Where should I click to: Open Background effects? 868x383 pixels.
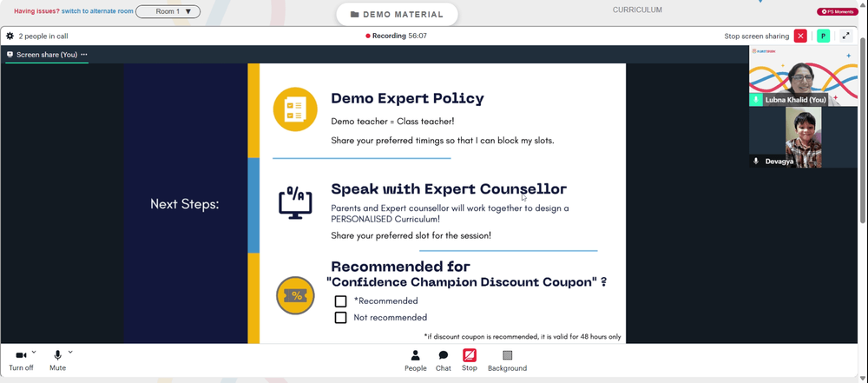[x=507, y=360]
